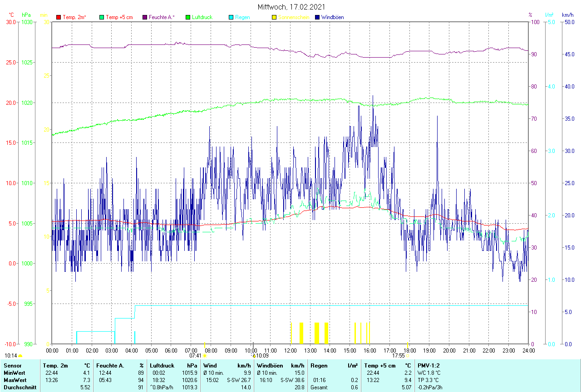Click the sun icon beside 10:14
Screen dimensions: 581x392
point(20,356)
